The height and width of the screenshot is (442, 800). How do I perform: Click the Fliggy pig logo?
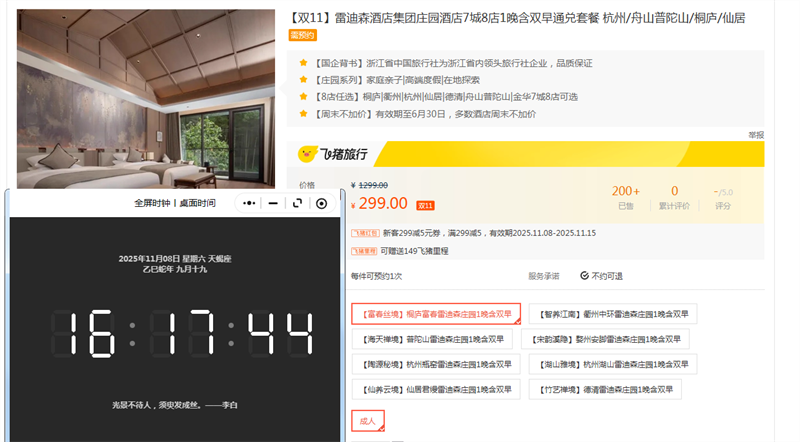click(307, 154)
